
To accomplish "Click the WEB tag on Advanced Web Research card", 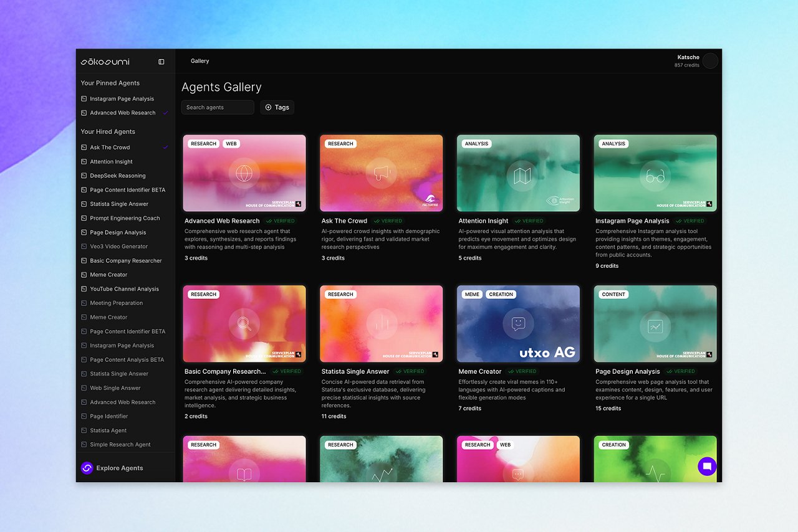I will [231, 144].
